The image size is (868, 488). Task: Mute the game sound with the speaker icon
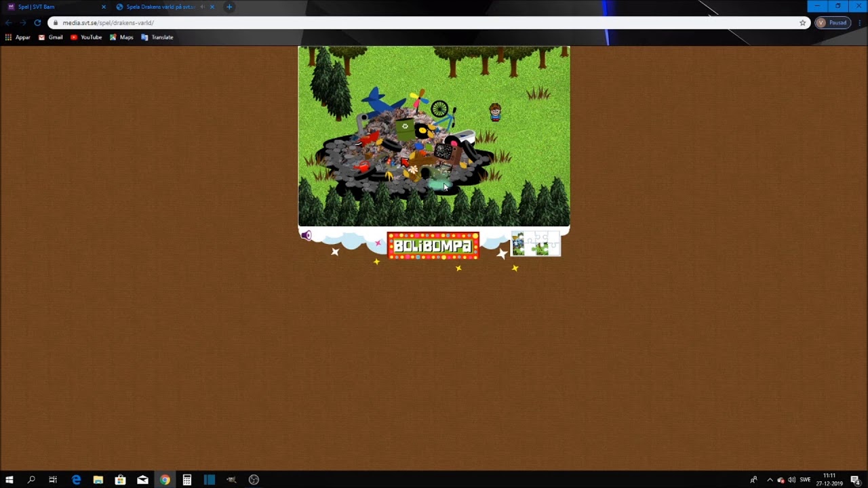point(307,235)
